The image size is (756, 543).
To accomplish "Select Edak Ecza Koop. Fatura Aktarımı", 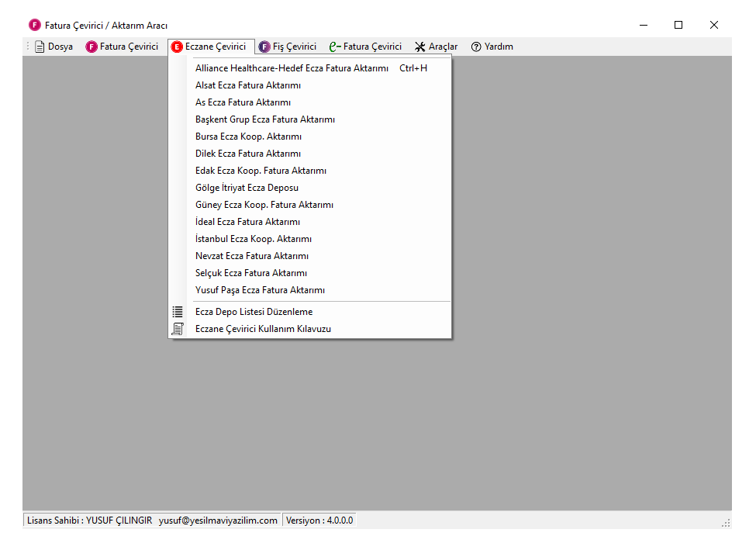I will click(x=310, y=171).
